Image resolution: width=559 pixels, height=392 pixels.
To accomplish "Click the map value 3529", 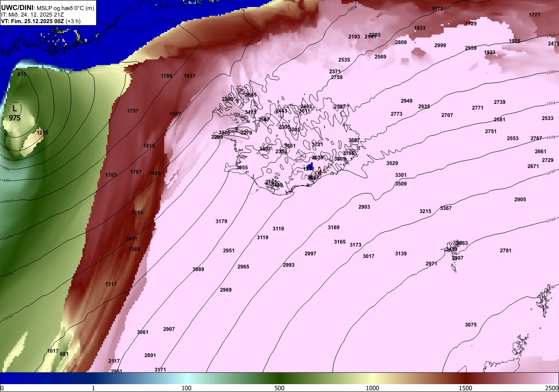I will [392, 163].
